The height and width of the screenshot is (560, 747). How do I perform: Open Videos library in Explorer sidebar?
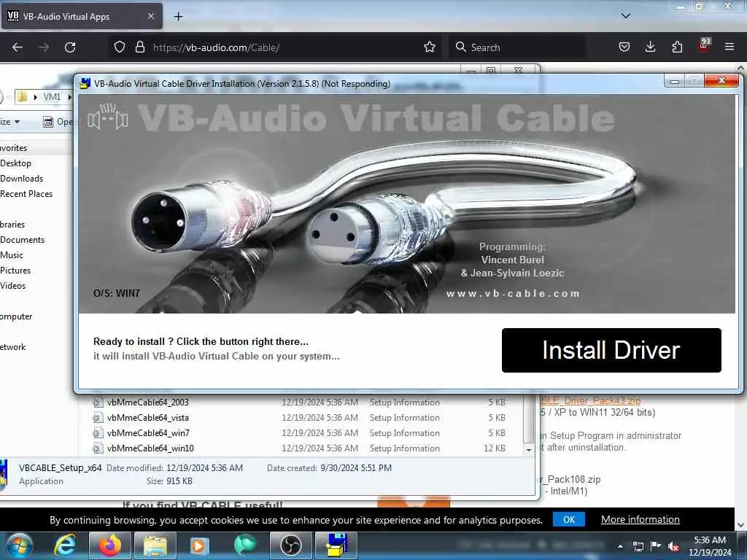[x=13, y=286]
